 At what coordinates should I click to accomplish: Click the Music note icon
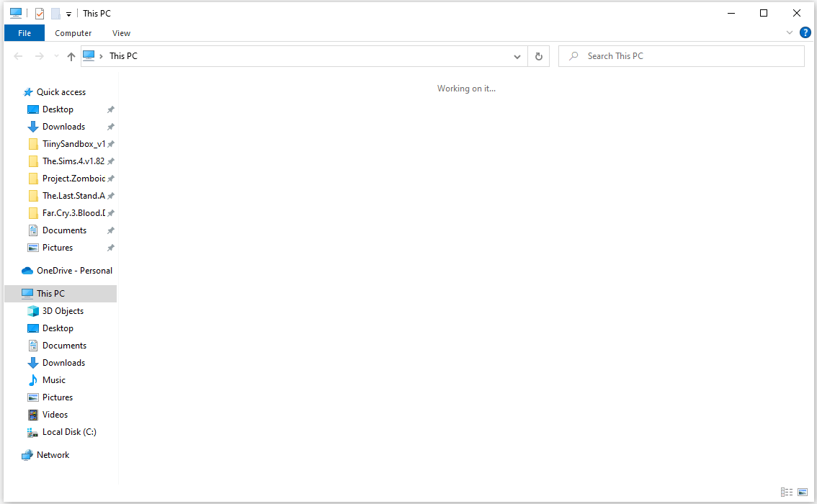tap(33, 380)
